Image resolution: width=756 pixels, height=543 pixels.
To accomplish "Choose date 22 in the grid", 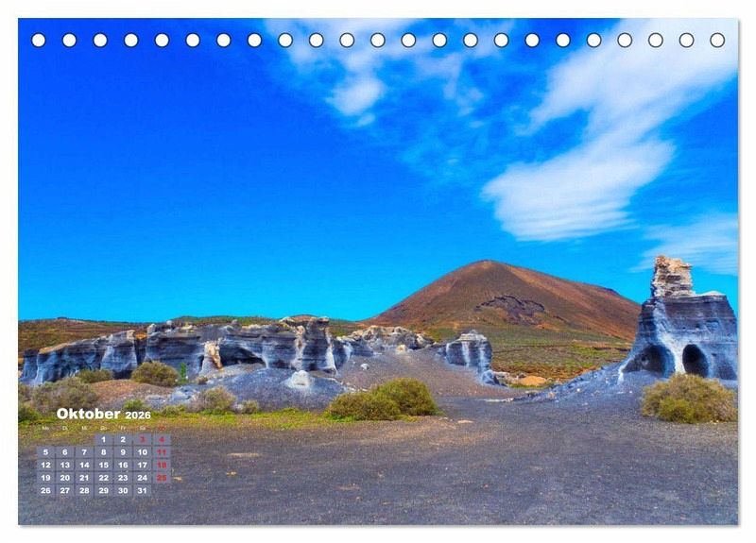I will 103,478.
